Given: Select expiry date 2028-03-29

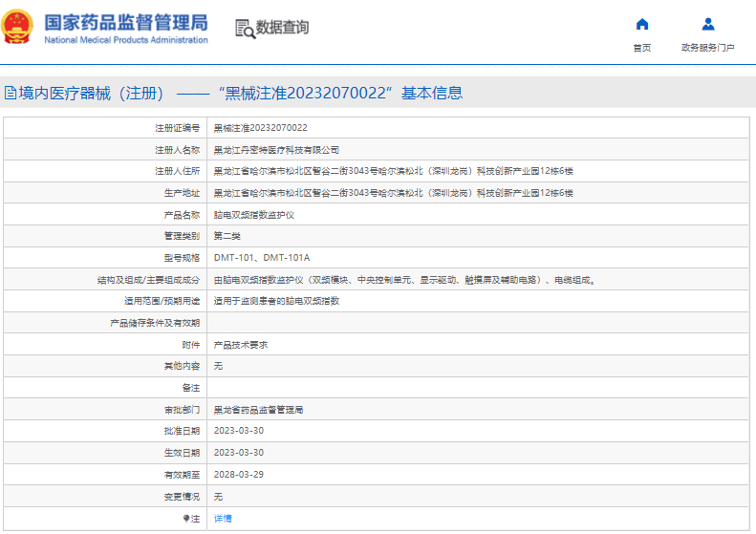Looking at the screenshot, I should tap(239, 475).
